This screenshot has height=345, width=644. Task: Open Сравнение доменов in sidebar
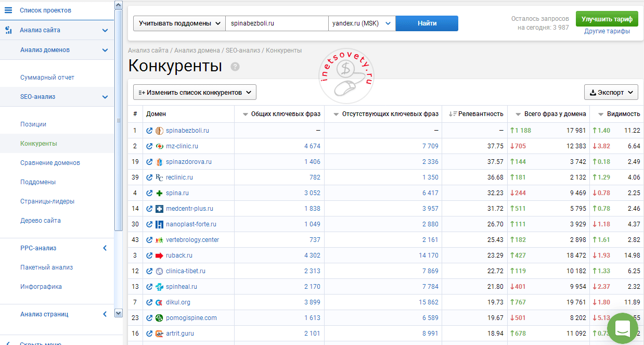coord(50,163)
